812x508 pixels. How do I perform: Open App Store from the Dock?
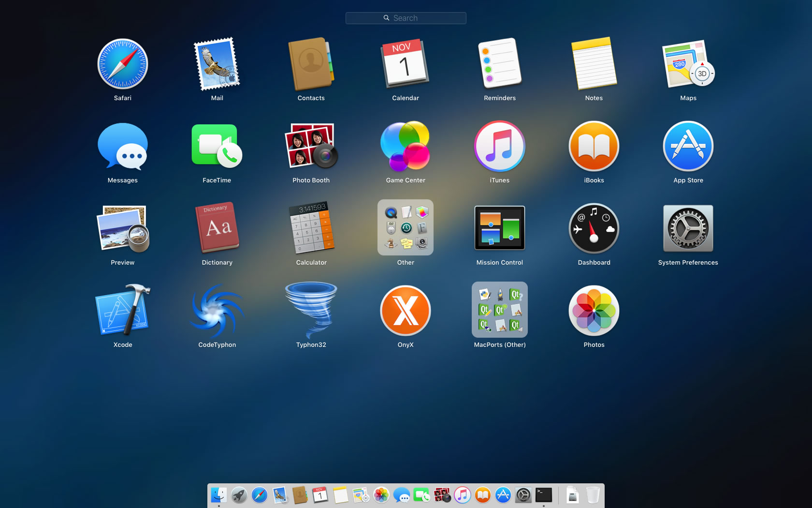503,495
